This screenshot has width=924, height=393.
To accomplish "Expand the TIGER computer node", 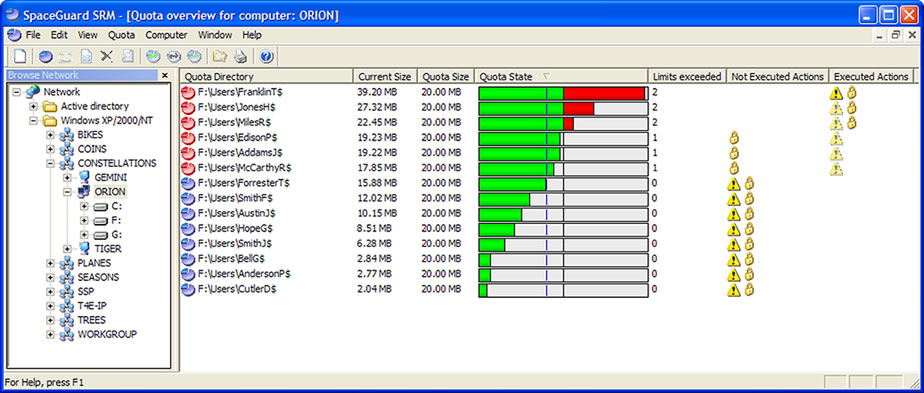I will pyautogui.click(x=67, y=249).
